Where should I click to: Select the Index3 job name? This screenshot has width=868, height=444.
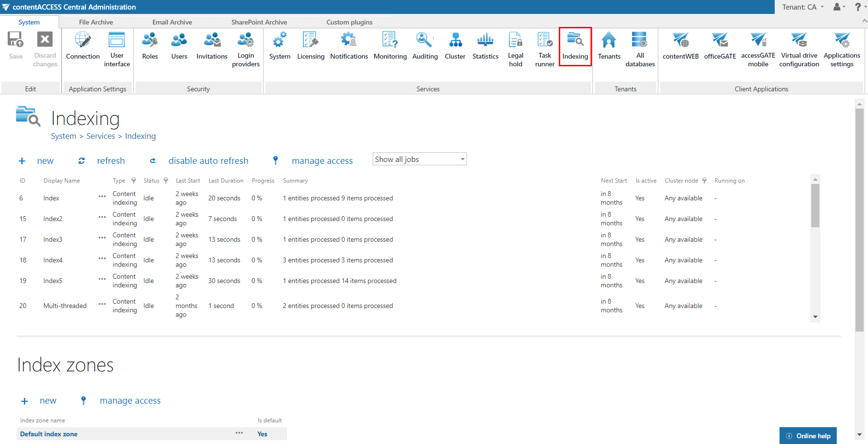pyautogui.click(x=53, y=239)
